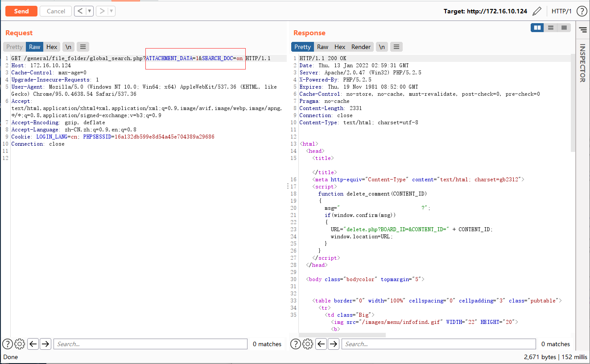Click the pane divider handle dots
The height and width of the screenshot is (364, 590).
pyautogui.click(x=288, y=186)
